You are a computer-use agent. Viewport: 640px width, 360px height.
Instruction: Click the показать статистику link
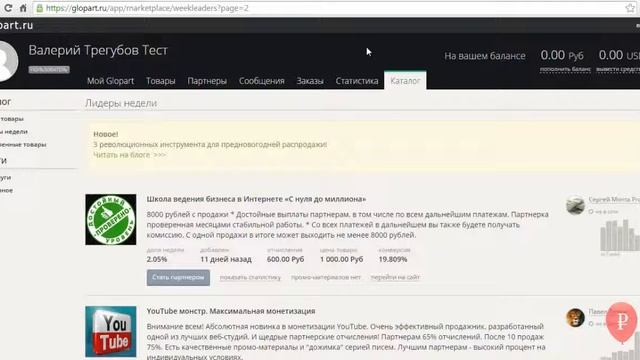[250, 278]
